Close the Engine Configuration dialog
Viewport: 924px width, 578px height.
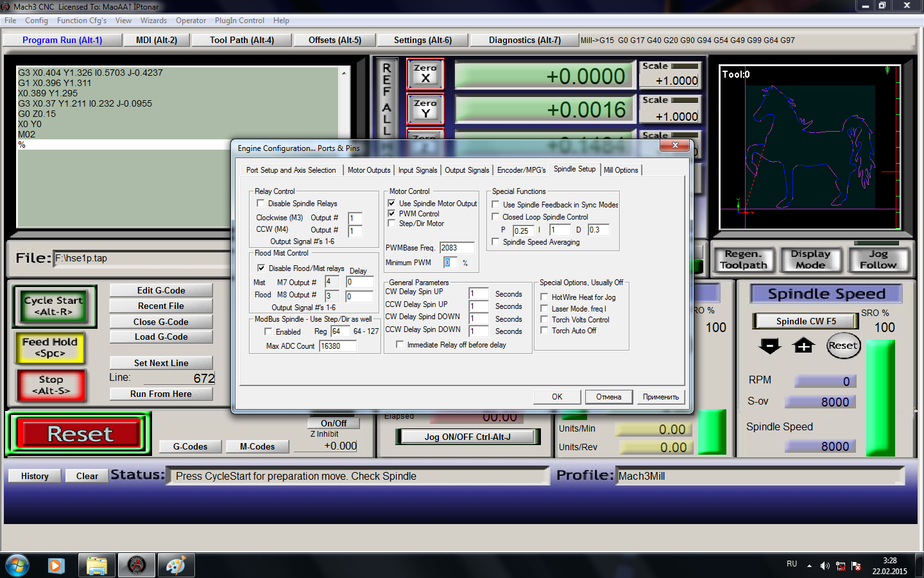tap(674, 146)
